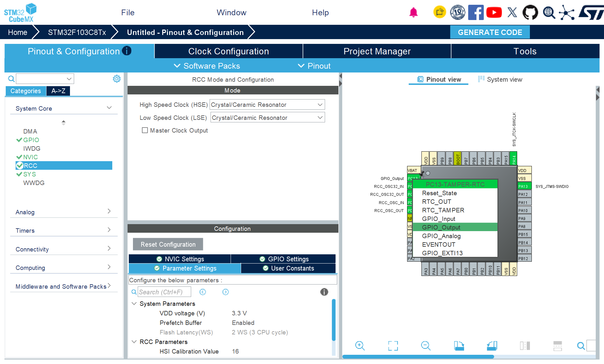Click the parameter list vertical scrollbar
The width and height of the screenshot is (604, 364).
pos(334,319)
